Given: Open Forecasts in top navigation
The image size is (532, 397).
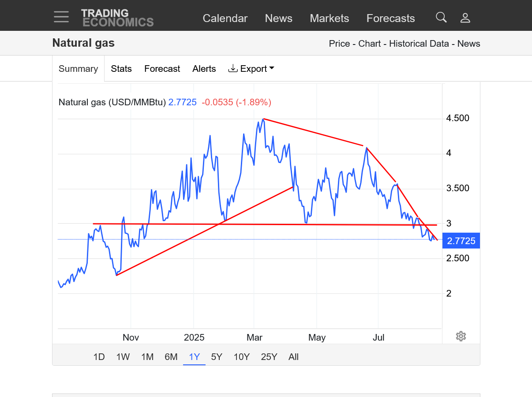Looking at the screenshot, I should tap(390, 18).
